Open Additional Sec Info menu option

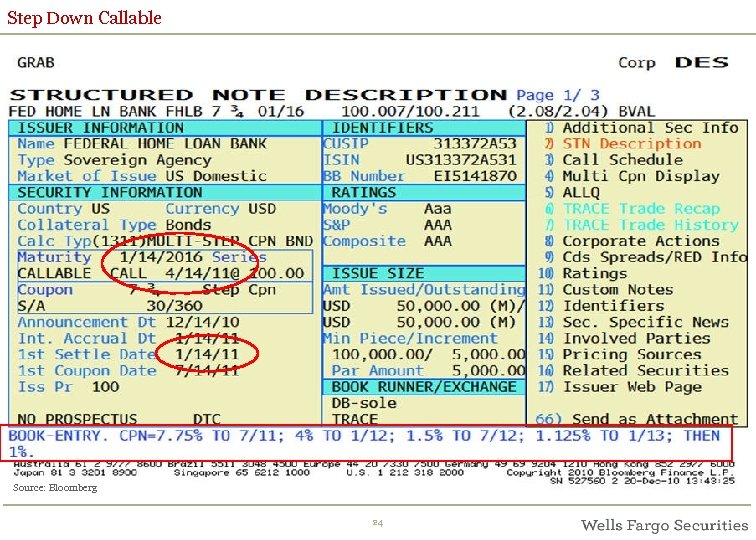click(x=642, y=128)
